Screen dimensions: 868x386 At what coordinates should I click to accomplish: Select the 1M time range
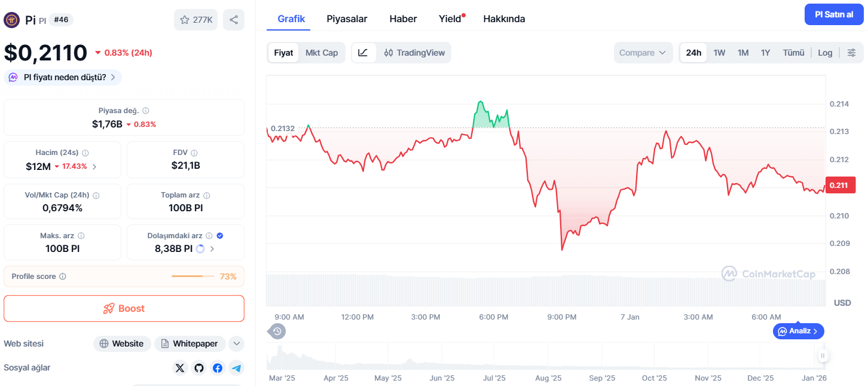click(x=743, y=53)
